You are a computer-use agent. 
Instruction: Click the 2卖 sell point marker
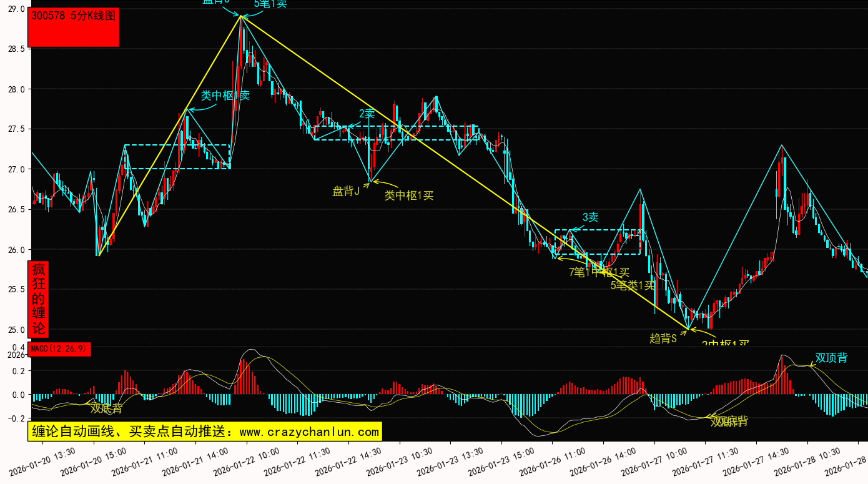coord(367,114)
